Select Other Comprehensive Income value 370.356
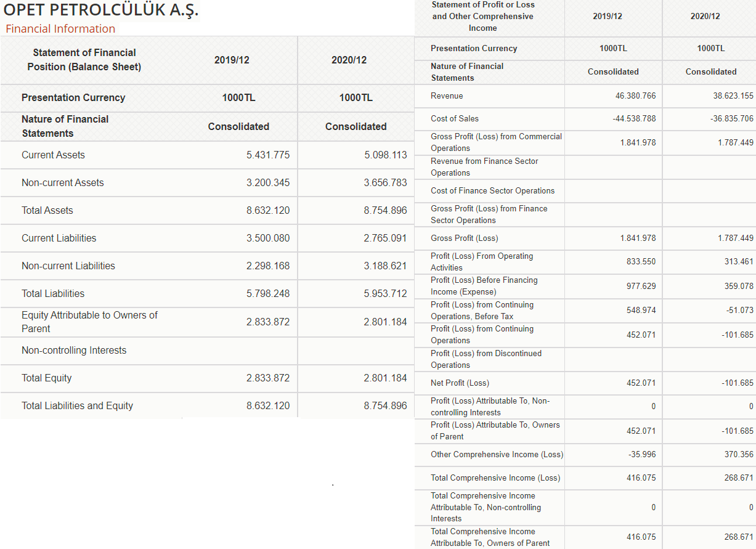Image resolution: width=756 pixels, height=549 pixels. point(739,454)
